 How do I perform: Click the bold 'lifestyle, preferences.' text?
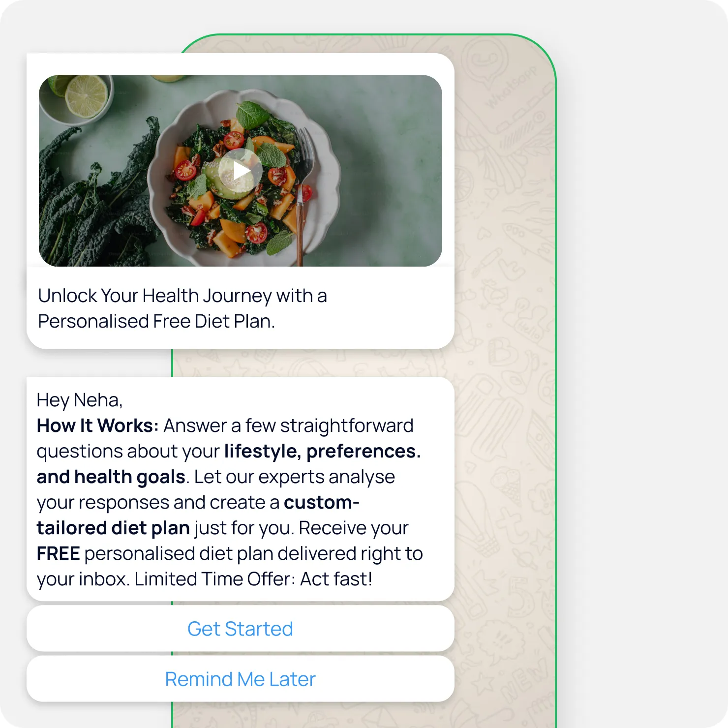tap(323, 451)
